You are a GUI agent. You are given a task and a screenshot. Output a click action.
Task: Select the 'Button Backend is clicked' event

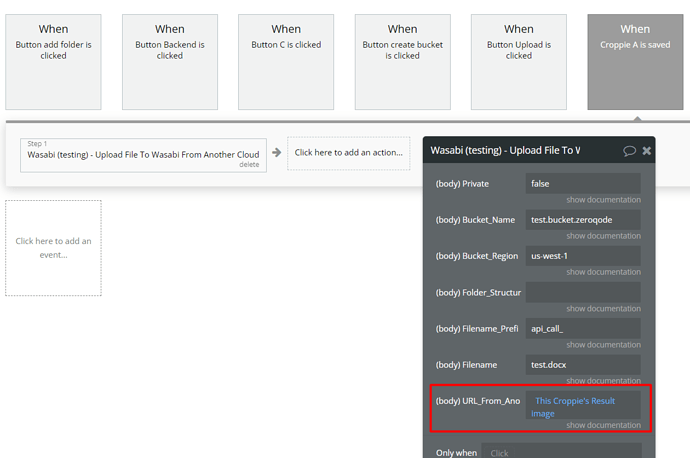tap(170, 62)
